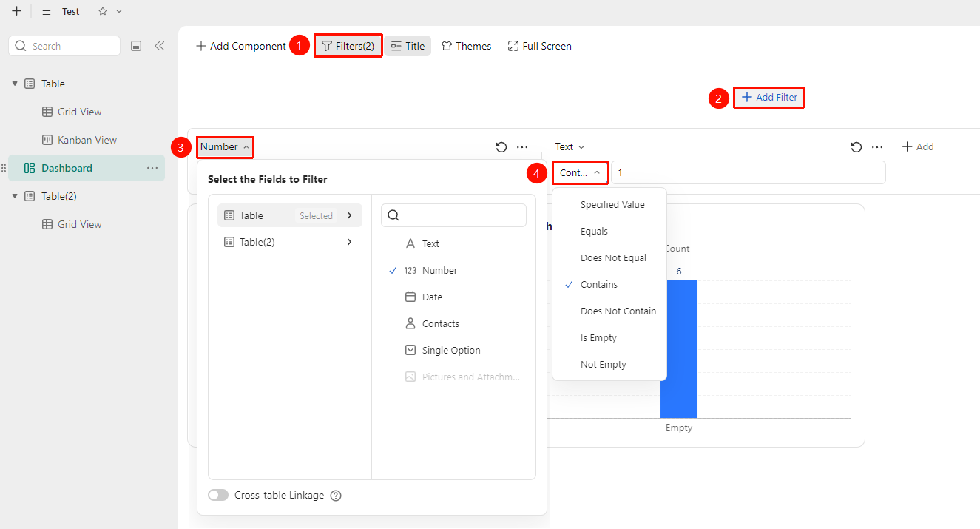Screen dimensions: 980x529
Task: Click the Filters(2) toolbar button
Action: [348, 46]
